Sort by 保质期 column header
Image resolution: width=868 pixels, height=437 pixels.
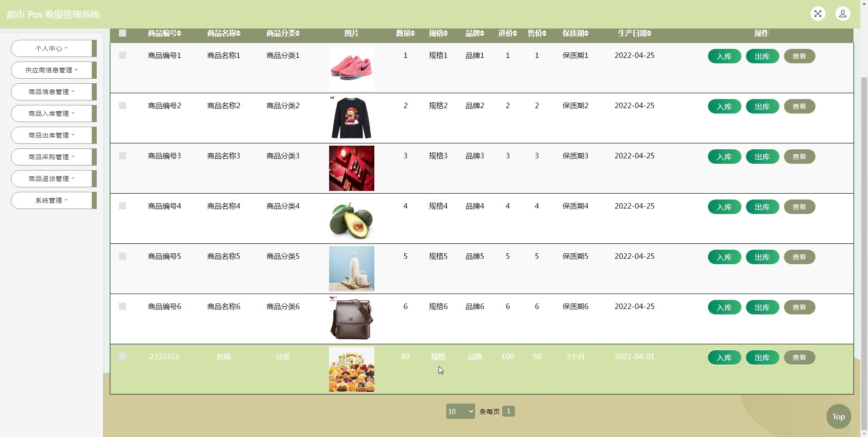(576, 33)
